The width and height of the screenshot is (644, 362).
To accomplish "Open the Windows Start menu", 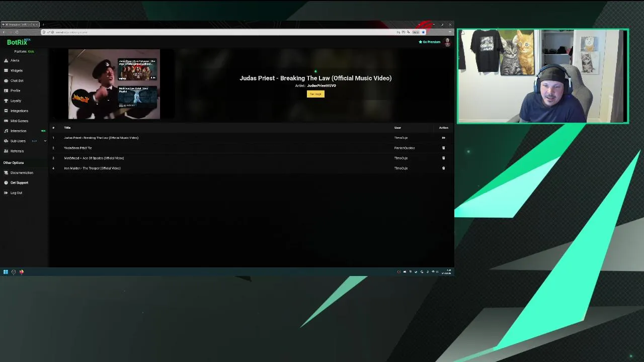I will click(x=6, y=272).
